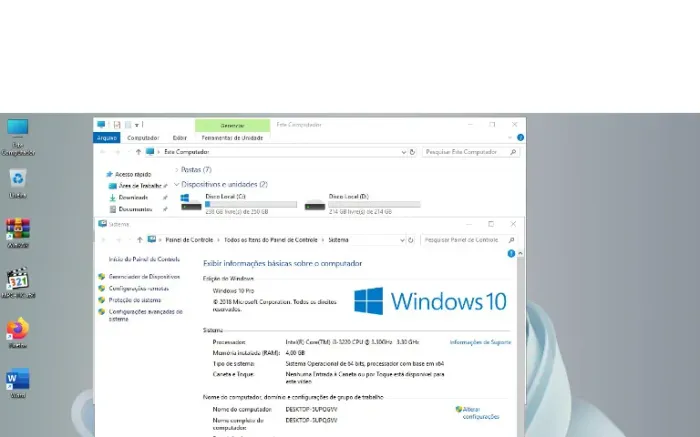Collapse the Dispositivos e unidades (2) group
This screenshot has height=437, width=700.
point(177,184)
